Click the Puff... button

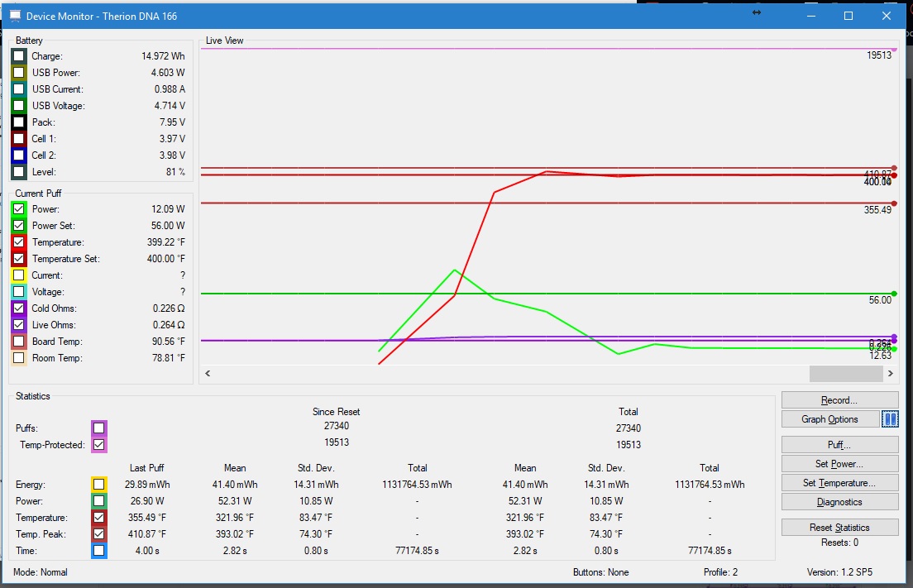(839, 445)
